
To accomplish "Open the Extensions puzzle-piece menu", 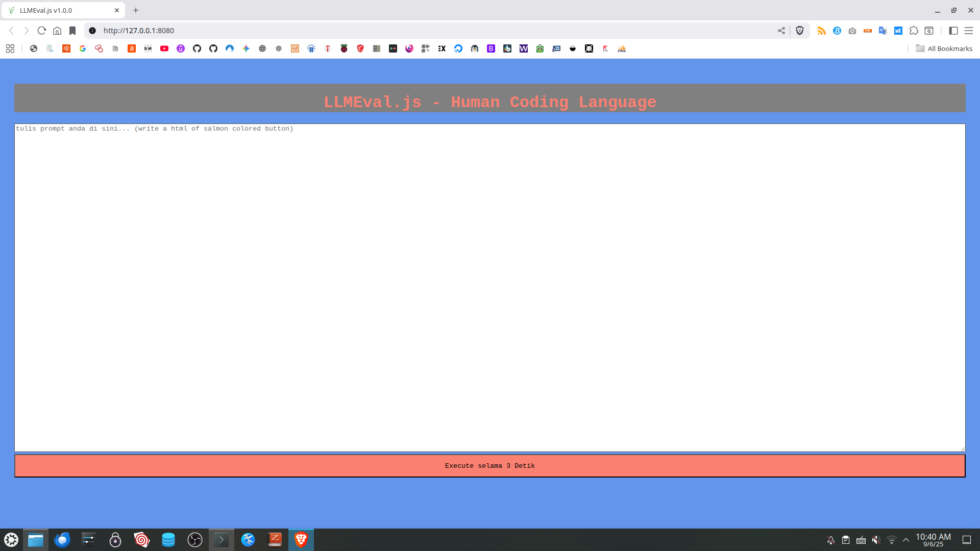I will click(x=914, y=31).
